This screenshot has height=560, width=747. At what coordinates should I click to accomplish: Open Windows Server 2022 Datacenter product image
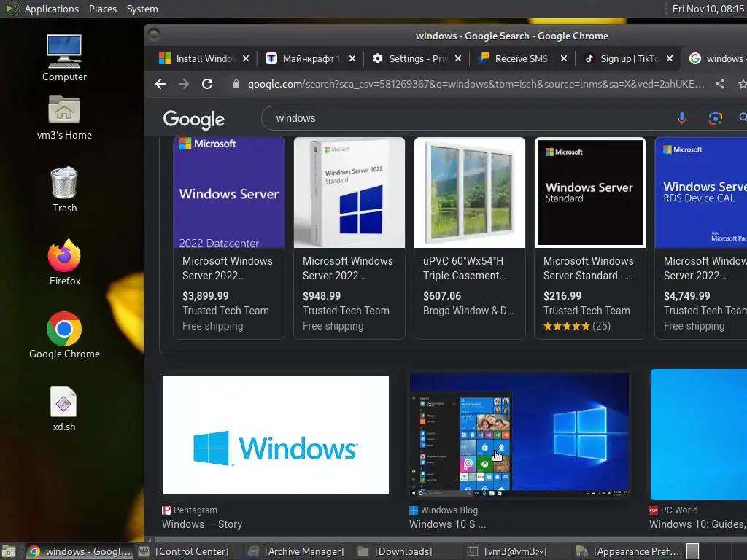pyautogui.click(x=229, y=192)
